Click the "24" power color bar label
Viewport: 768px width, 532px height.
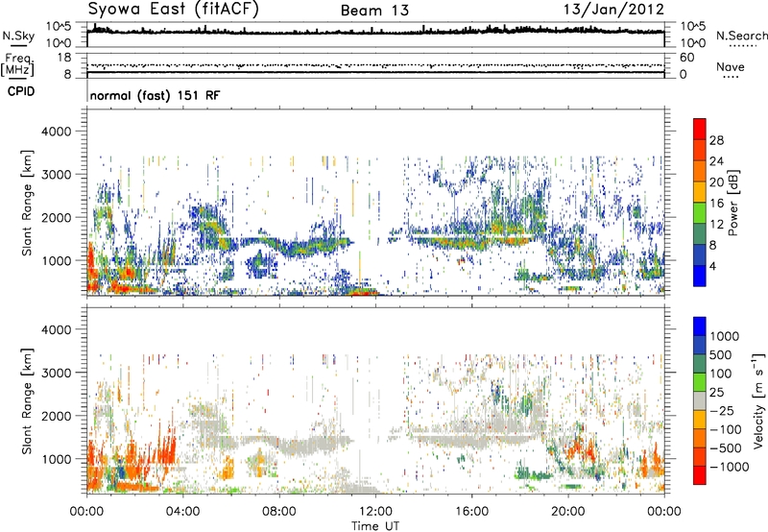(x=716, y=161)
